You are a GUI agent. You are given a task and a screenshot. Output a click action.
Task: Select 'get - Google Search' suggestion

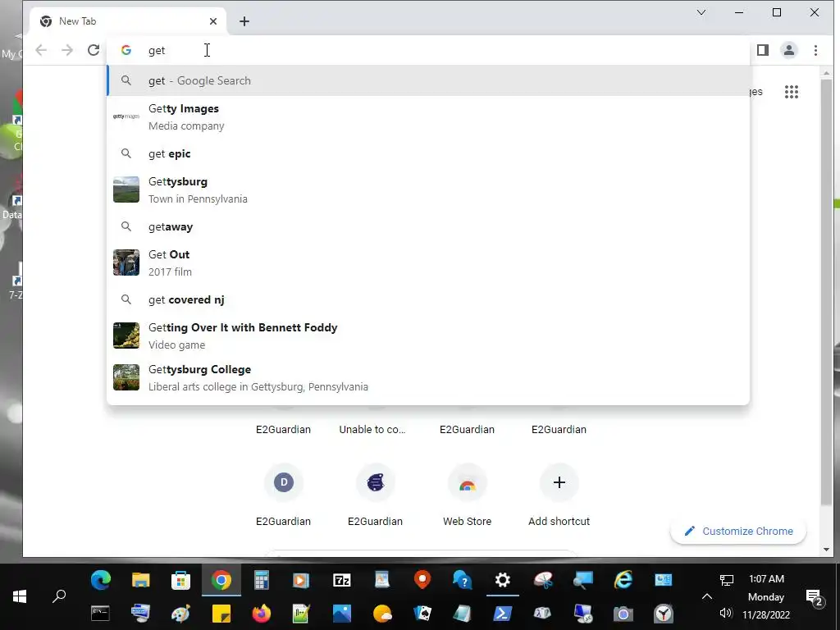pos(428,80)
